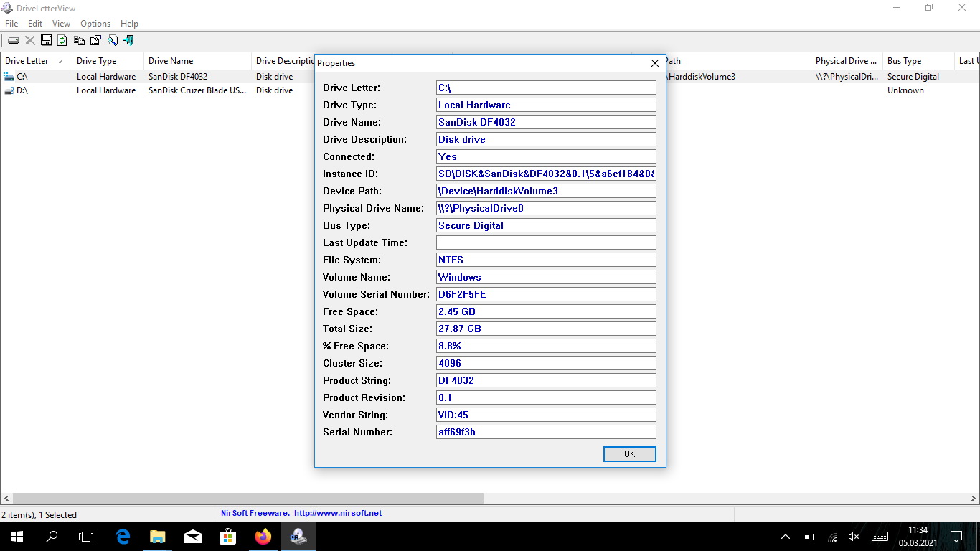Show hidden tray icons chevron

pos(786,537)
